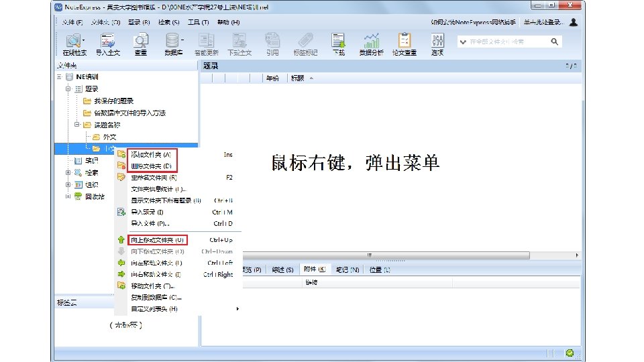Collapse the NE培训 root tree node

pyautogui.click(x=60, y=76)
